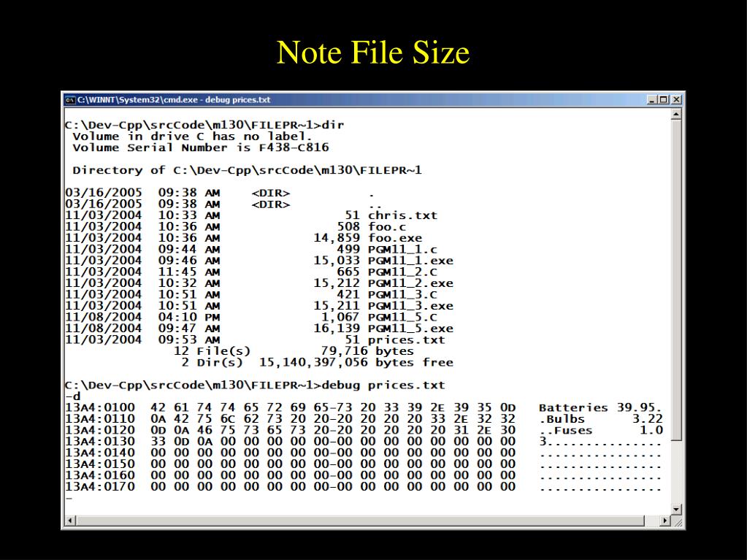Click the 'Directory of C:\Dev-Cpp' line
This screenshot has height=560, width=747.
coord(247,170)
